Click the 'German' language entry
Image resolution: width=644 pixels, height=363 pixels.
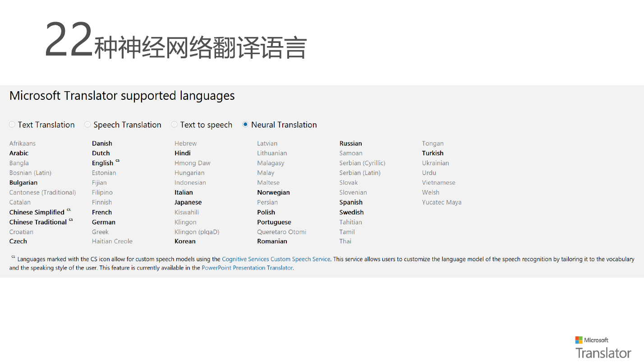pos(104,222)
